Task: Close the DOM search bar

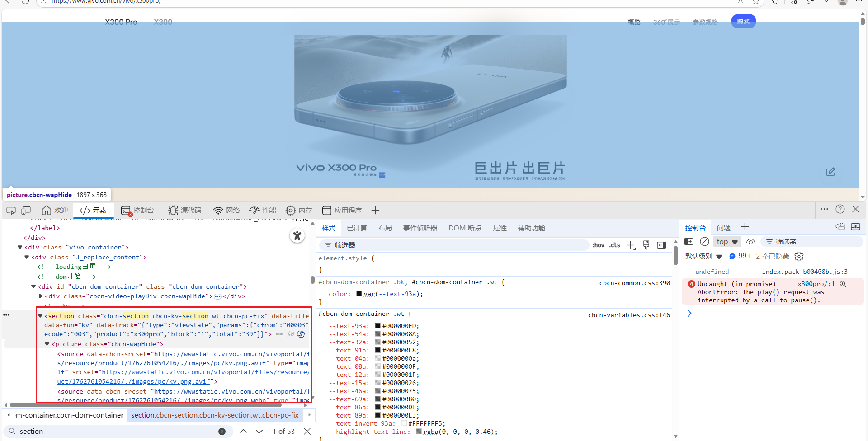Action: point(307,432)
